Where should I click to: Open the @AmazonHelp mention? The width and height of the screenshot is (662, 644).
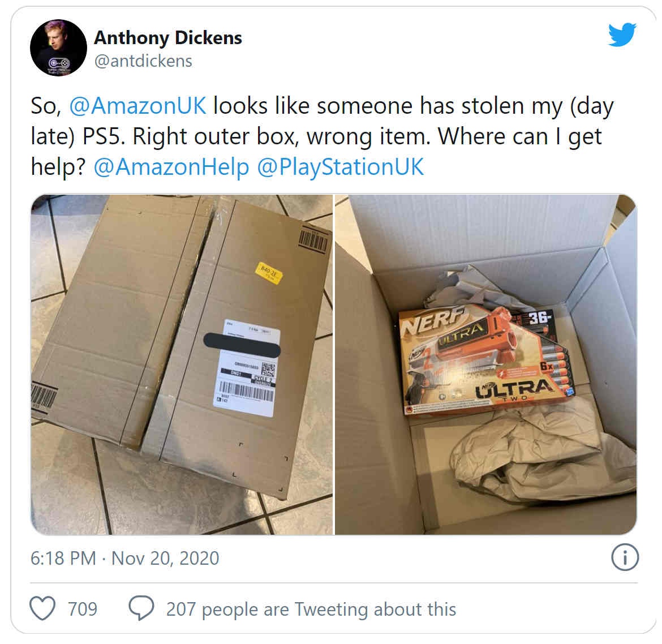(171, 167)
